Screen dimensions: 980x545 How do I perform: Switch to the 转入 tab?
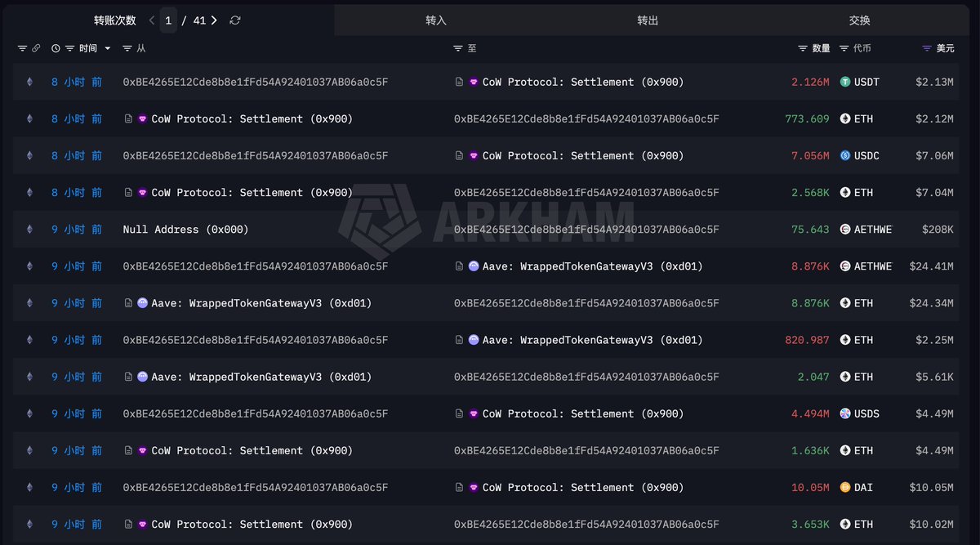tap(436, 20)
